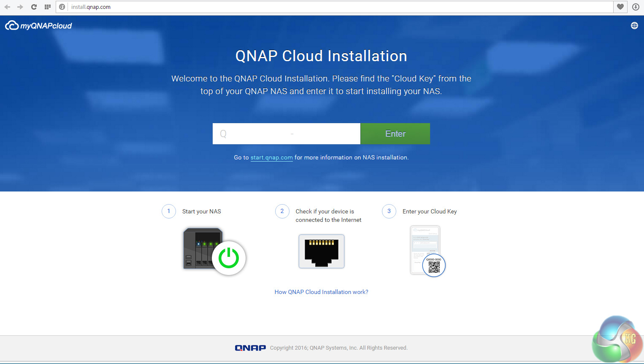
Task: Go forward using the browser forward arrow
Action: [x=20, y=7]
